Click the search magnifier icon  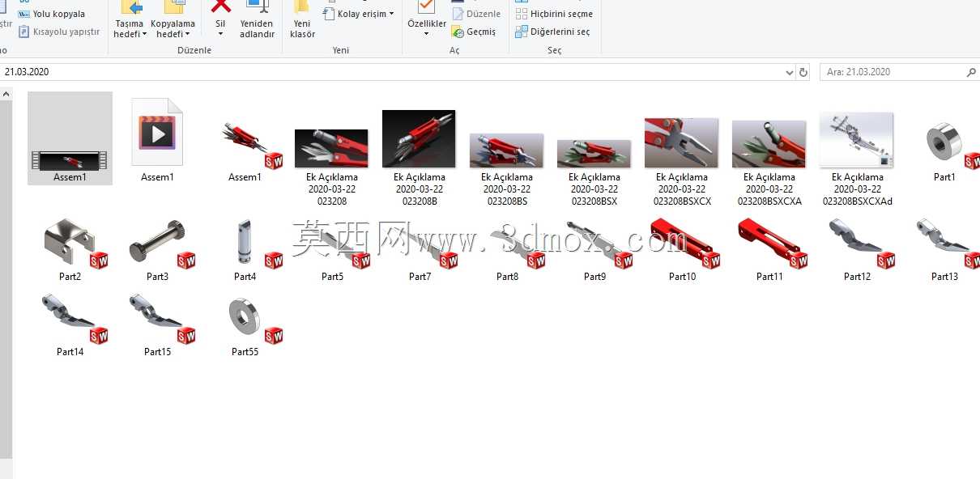click(971, 72)
